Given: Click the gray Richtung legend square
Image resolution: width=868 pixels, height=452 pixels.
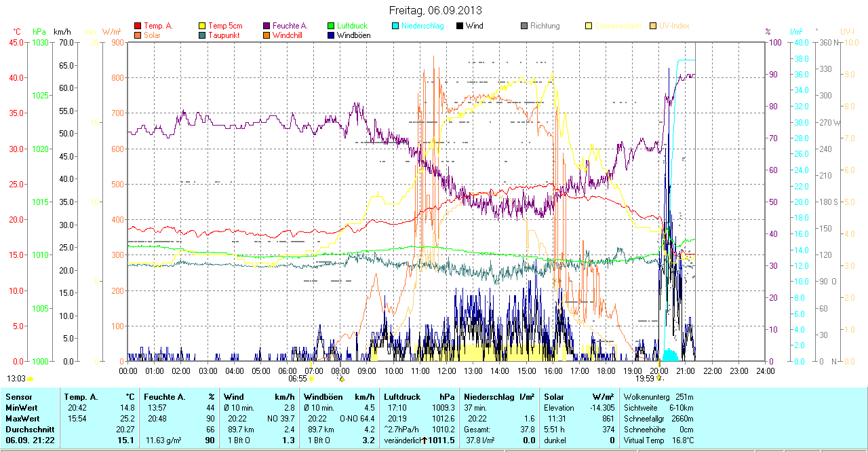Looking at the screenshot, I should pos(524,26).
